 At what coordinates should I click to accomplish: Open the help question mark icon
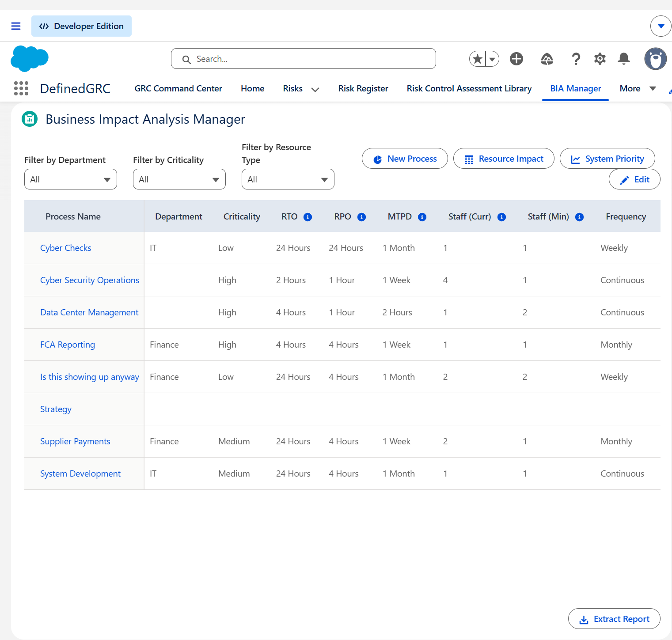coord(576,59)
